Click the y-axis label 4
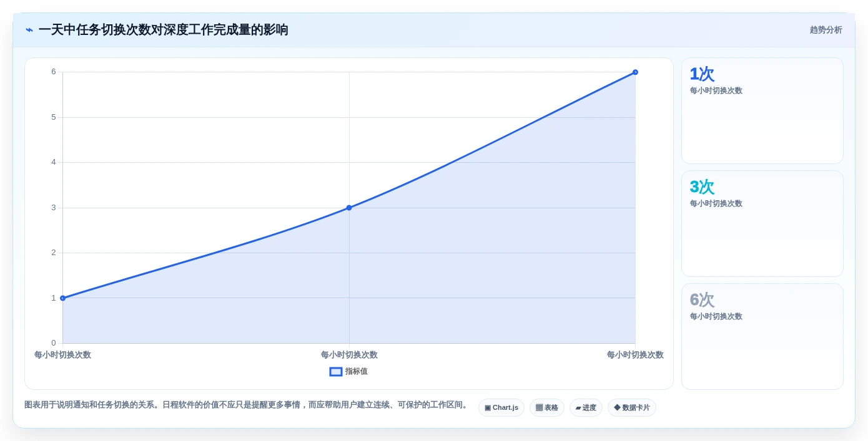Viewport: 868px width, 441px height. coord(54,162)
